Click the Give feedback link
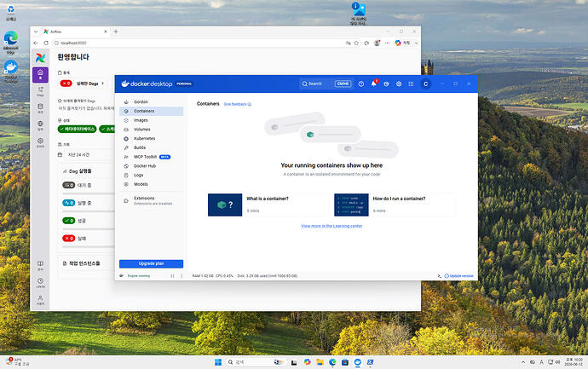Viewport: 588px width, 369px height. (238, 104)
